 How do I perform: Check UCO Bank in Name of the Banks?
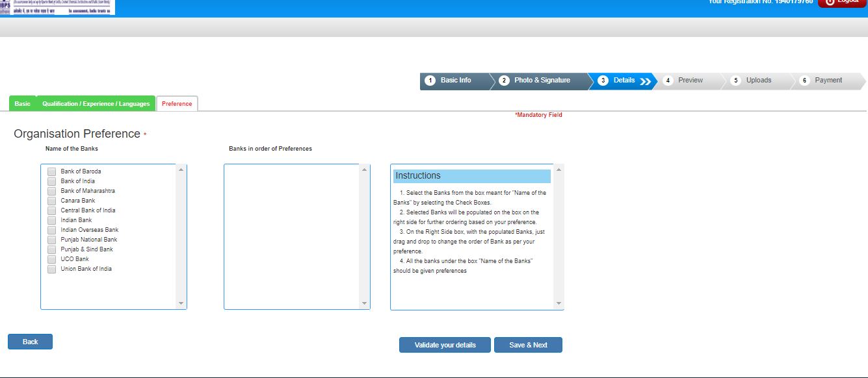point(51,258)
